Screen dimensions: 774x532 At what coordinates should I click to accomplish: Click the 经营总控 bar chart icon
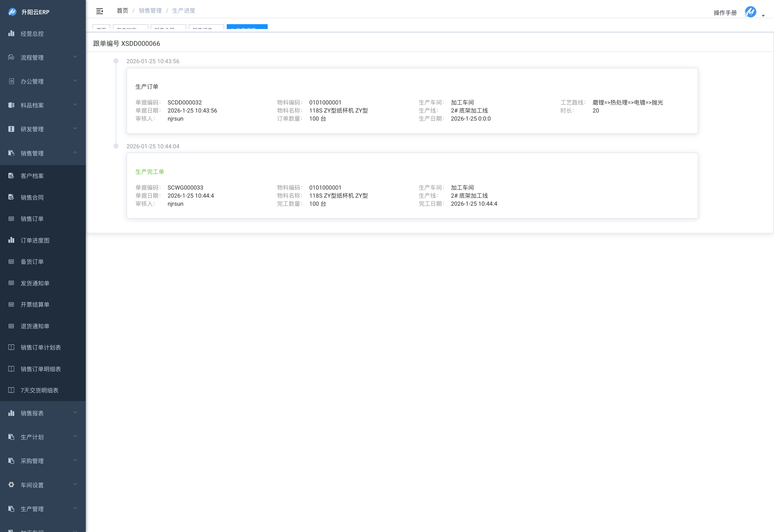11,33
